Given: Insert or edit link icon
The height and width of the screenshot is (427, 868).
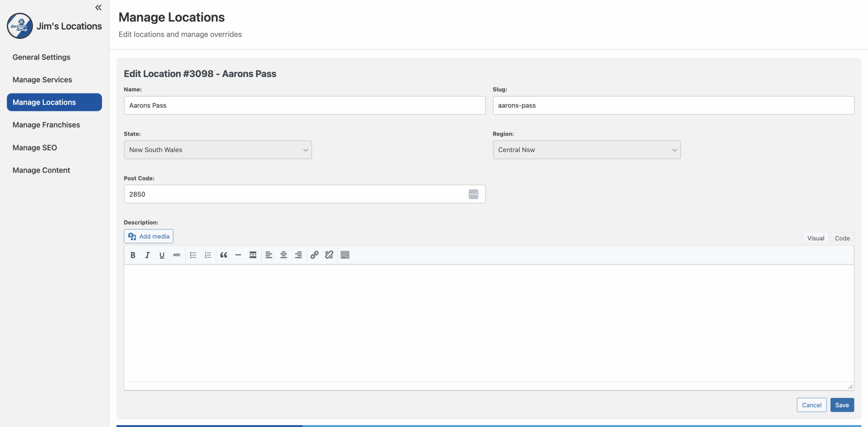Looking at the screenshot, I should [x=314, y=255].
